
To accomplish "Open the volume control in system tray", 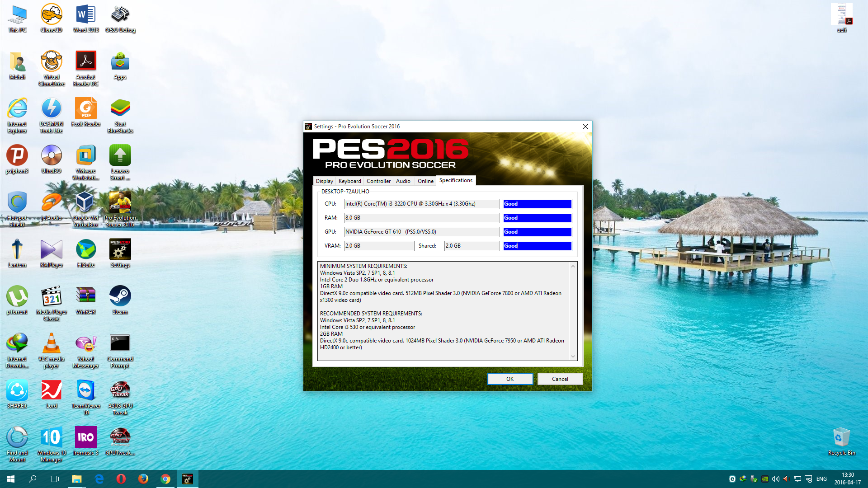I will pyautogui.click(x=776, y=479).
